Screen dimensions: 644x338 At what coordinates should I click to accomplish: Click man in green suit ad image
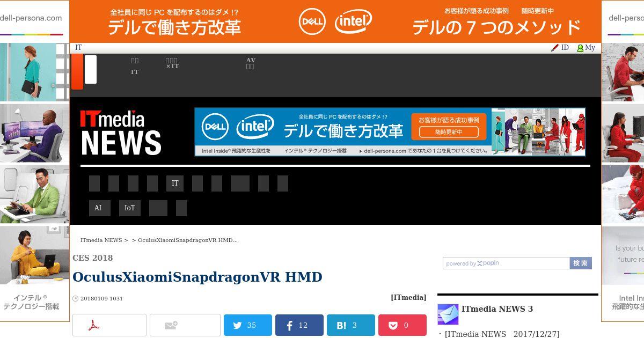(34, 194)
